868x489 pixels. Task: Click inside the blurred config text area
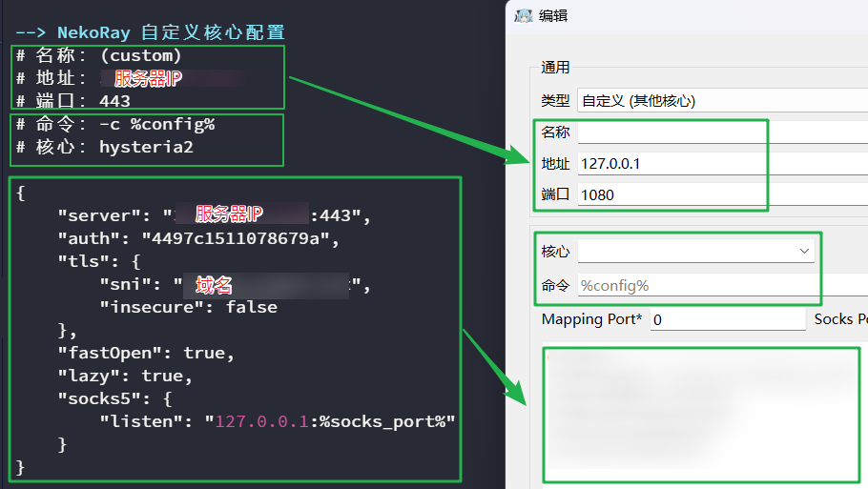pos(701,415)
